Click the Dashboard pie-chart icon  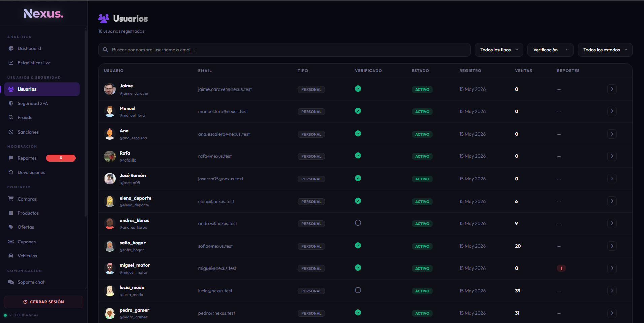click(x=11, y=48)
